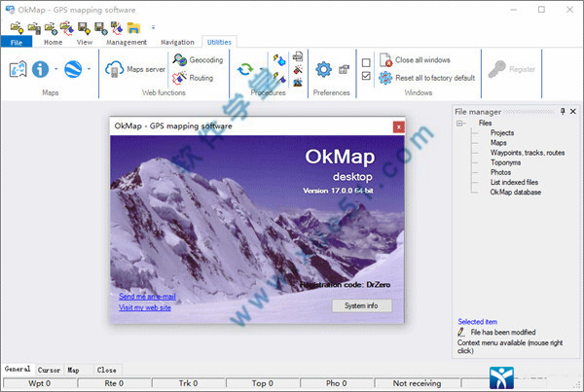Click lightning flag icon in Procedures
584x392 pixels.
point(279,78)
